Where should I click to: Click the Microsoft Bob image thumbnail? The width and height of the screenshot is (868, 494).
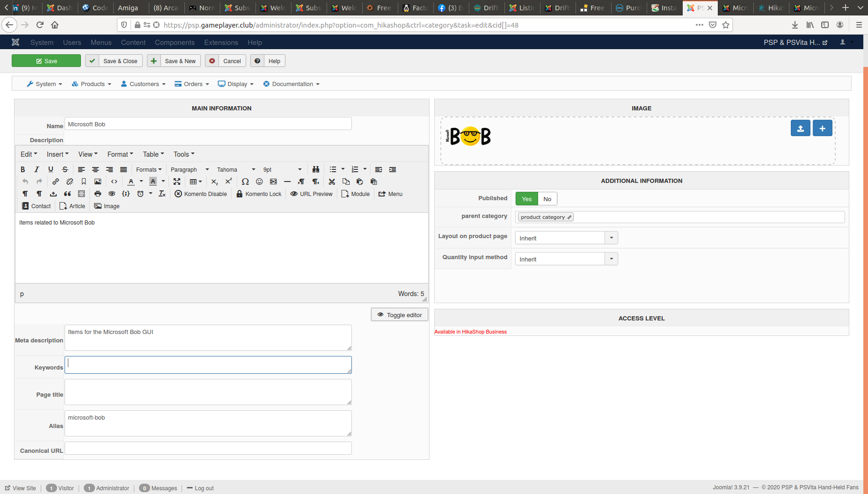[x=468, y=136]
